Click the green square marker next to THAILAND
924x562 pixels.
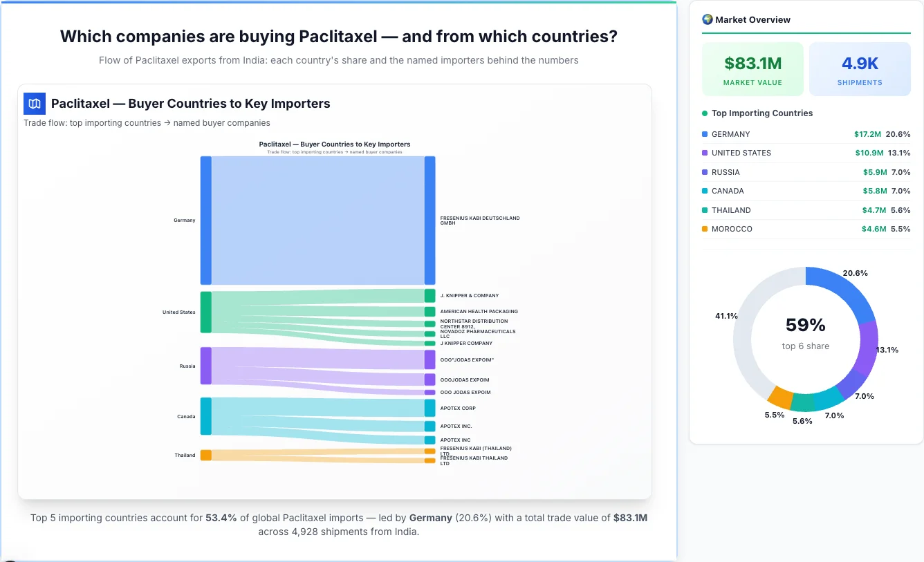tap(705, 210)
